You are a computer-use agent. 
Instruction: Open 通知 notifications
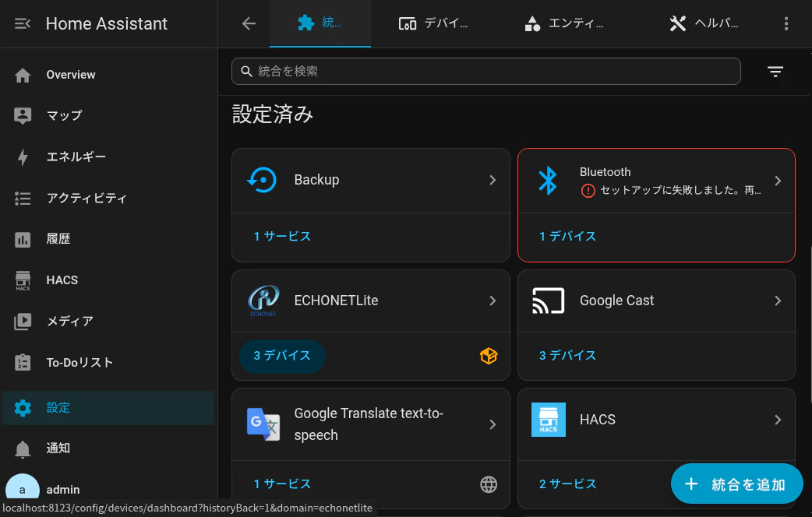coord(108,448)
